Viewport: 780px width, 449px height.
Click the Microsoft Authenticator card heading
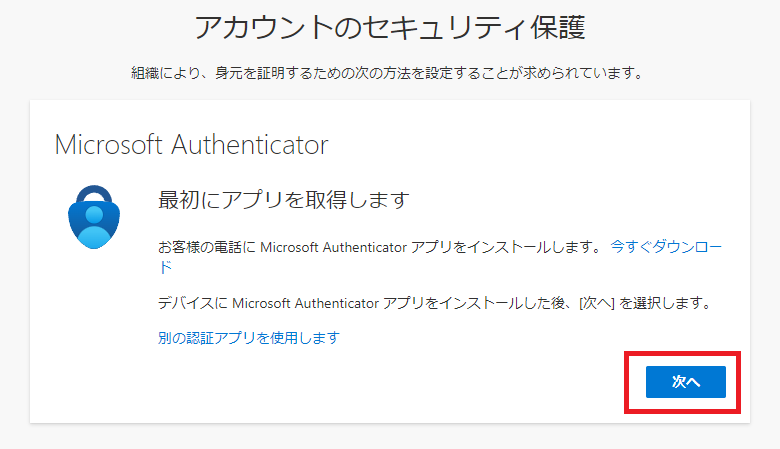click(x=192, y=145)
